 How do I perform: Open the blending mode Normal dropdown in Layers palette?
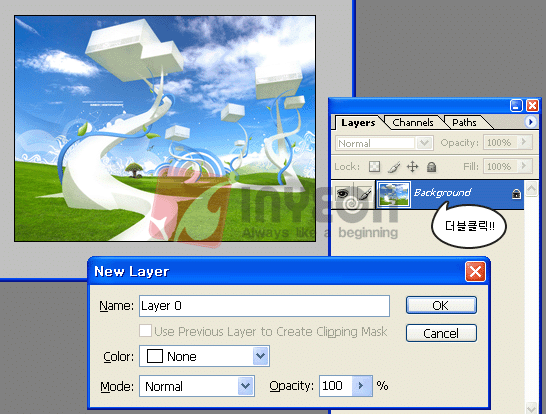point(424,143)
